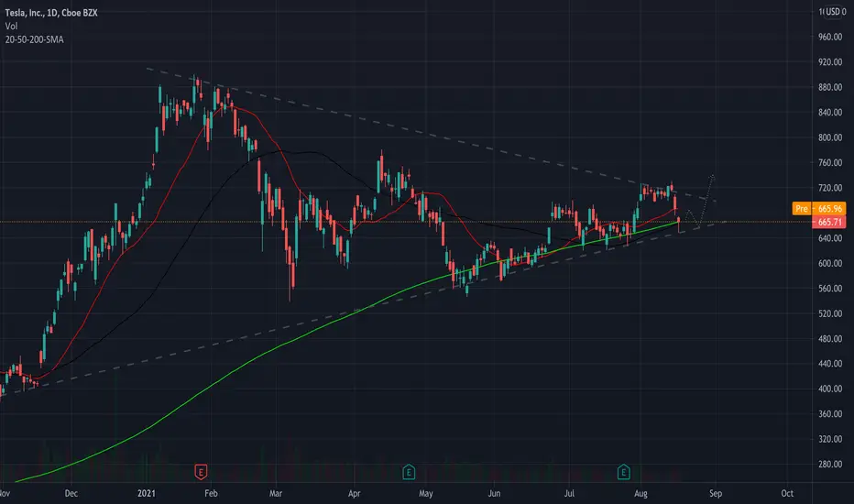
Task: Click the Mar label on time axis
Action: click(276, 493)
